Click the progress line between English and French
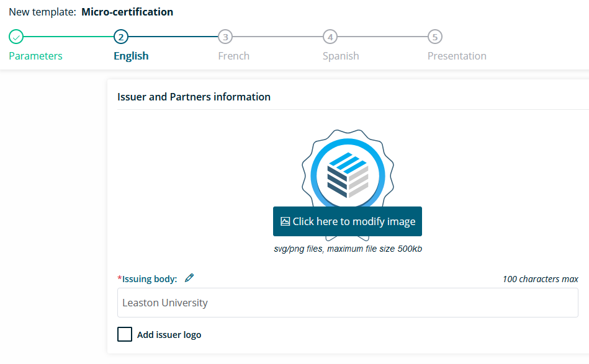This screenshot has height=364, width=589. (174, 37)
